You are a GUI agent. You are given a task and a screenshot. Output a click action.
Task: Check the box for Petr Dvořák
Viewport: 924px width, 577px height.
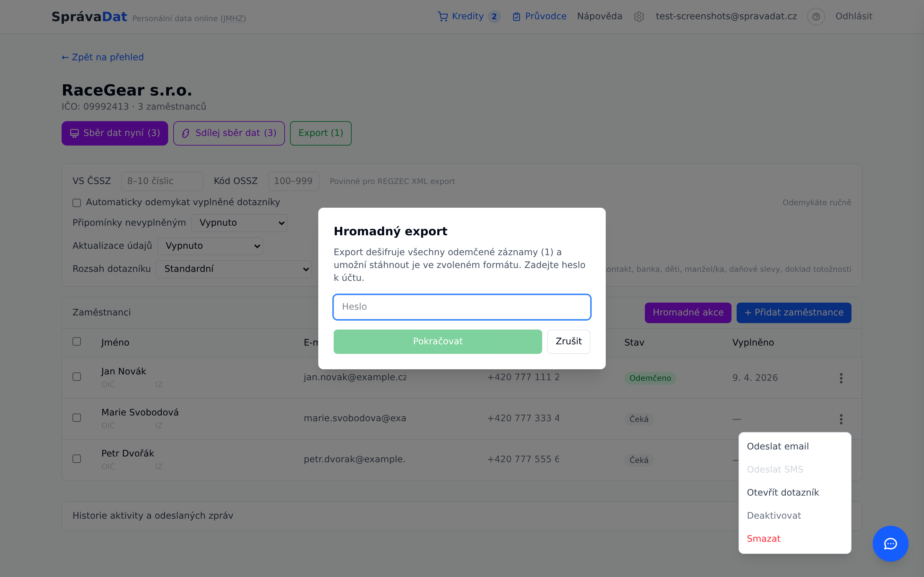(77, 459)
